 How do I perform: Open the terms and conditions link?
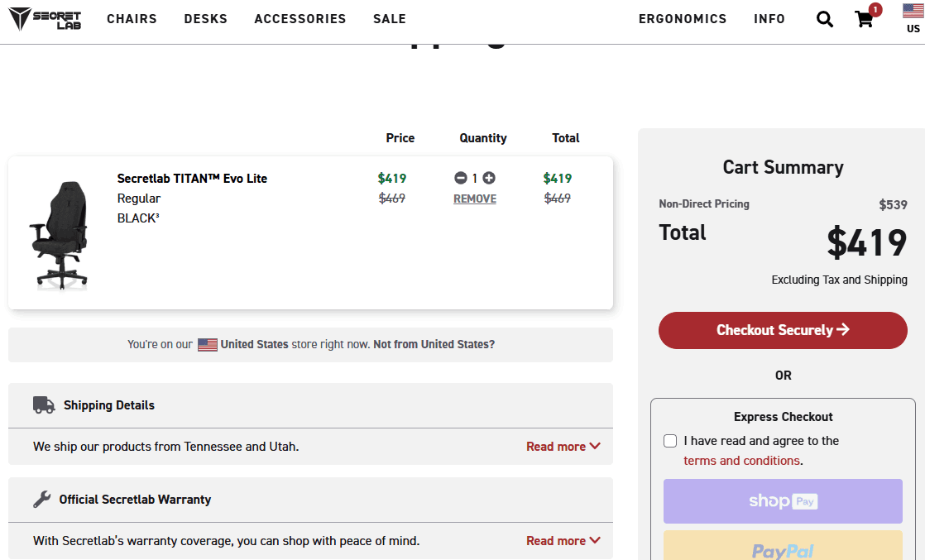click(x=742, y=461)
